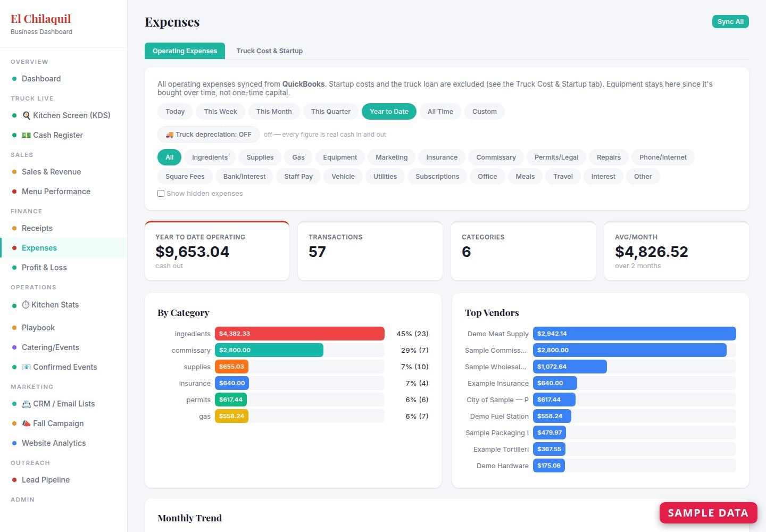Filter expenses by Ingredients category
Viewport: 766px width, 532px height.
coord(210,157)
